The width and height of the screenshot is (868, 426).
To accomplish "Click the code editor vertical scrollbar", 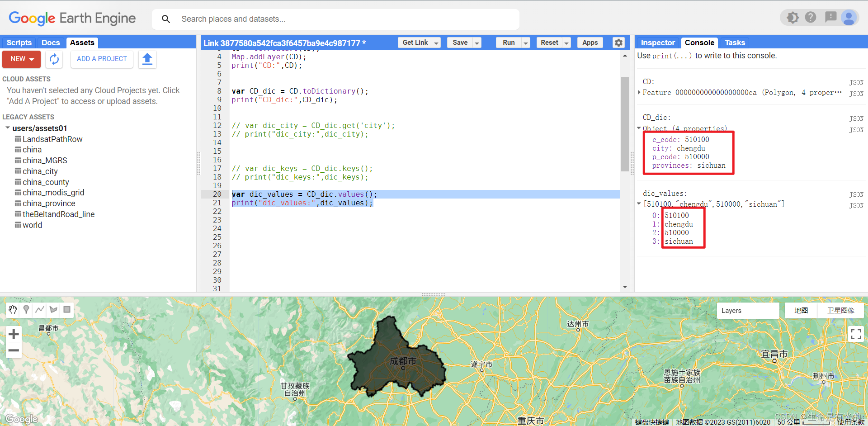I will [x=625, y=124].
